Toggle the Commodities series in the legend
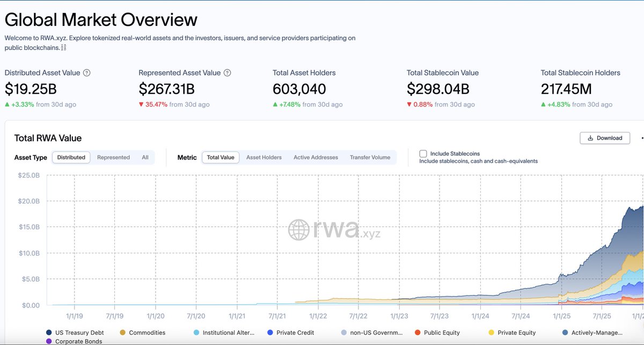Screen dimensions: 644x345 [x=141, y=333]
